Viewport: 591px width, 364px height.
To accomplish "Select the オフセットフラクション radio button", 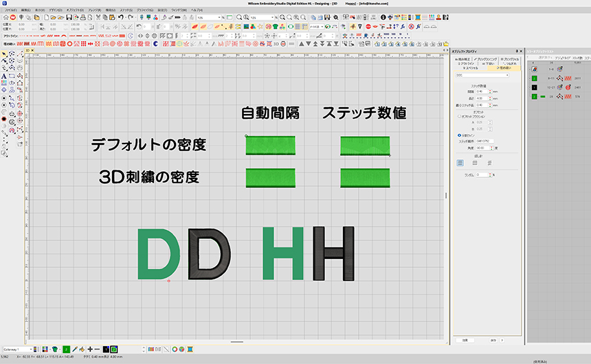I will pos(459,116).
